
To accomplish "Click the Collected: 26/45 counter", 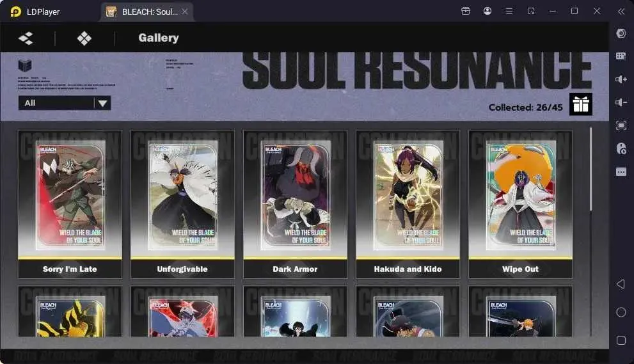I will coord(526,107).
